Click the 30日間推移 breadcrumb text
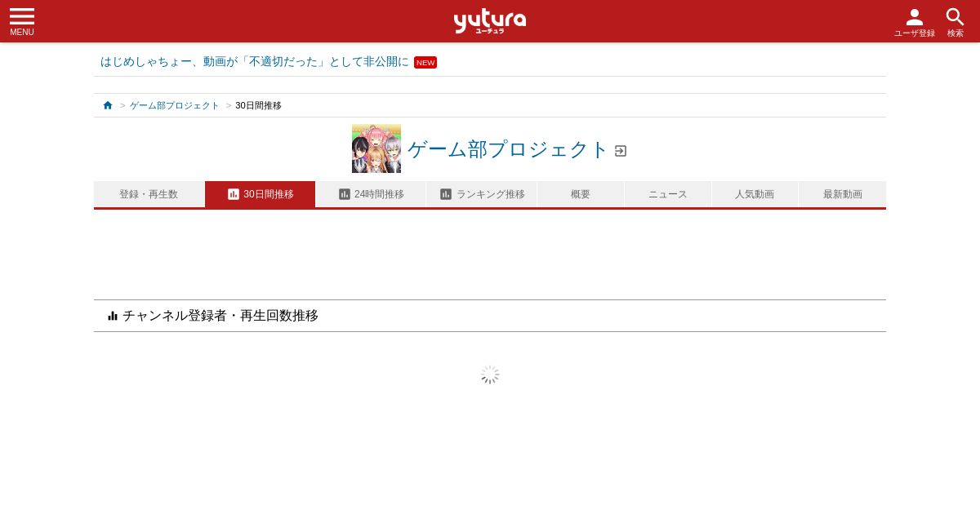This screenshot has height=514, width=980. click(x=258, y=105)
